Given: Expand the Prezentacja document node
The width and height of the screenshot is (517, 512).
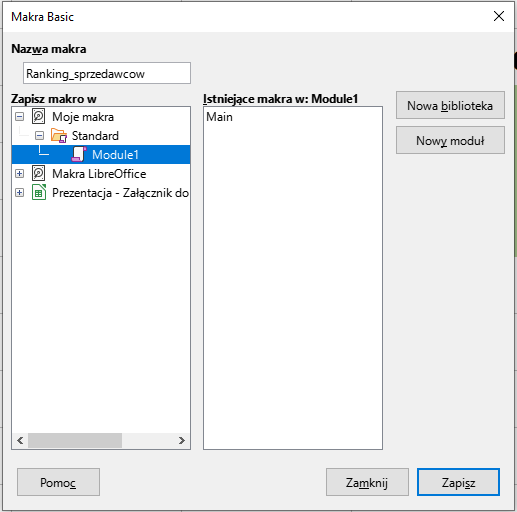Looking at the screenshot, I should tap(20, 192).
